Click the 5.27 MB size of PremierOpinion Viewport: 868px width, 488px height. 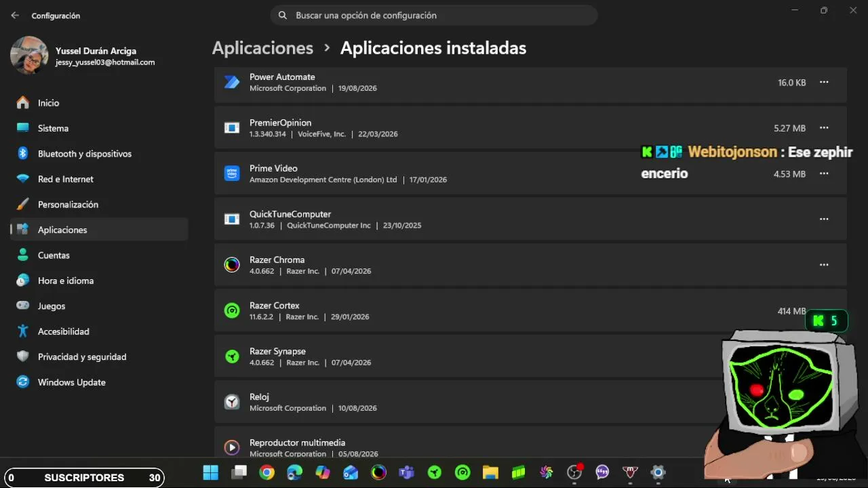tap(790, 128)
